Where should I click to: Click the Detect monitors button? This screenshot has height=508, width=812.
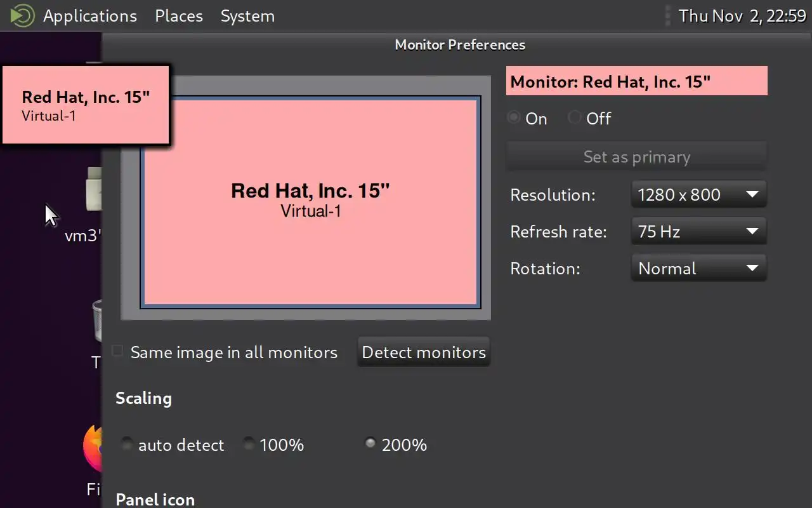tap(424, 352)
